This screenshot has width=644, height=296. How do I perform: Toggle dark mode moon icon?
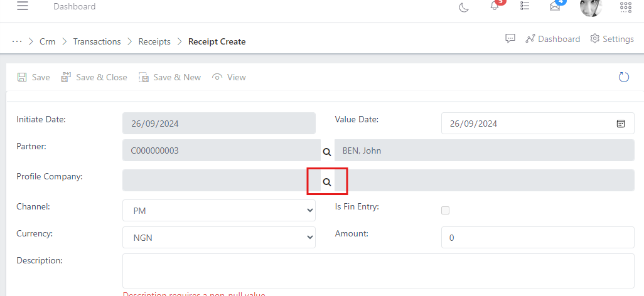pos(464,7)
